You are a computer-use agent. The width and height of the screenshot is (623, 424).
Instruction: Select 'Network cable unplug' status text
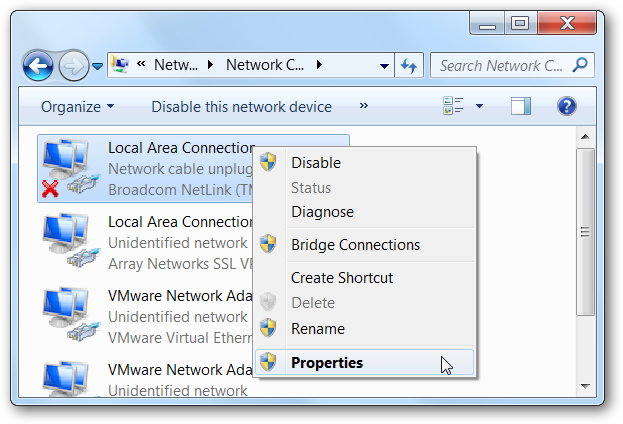(x=180, y=169)
